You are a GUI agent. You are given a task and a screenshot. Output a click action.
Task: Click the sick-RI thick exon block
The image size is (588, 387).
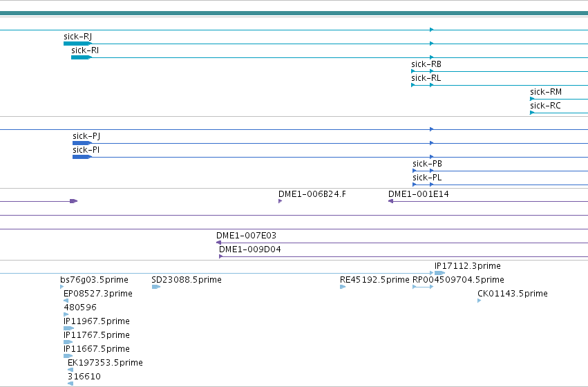(x=81, y=58)
